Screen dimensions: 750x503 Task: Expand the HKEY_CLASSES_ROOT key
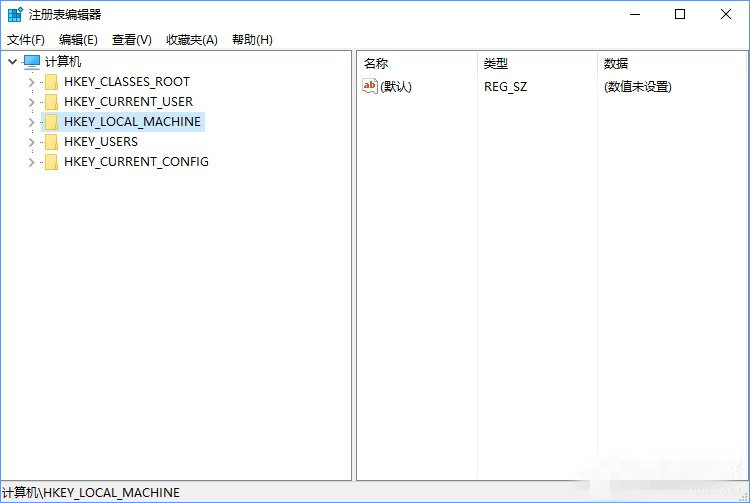click(x=31, y=82)
